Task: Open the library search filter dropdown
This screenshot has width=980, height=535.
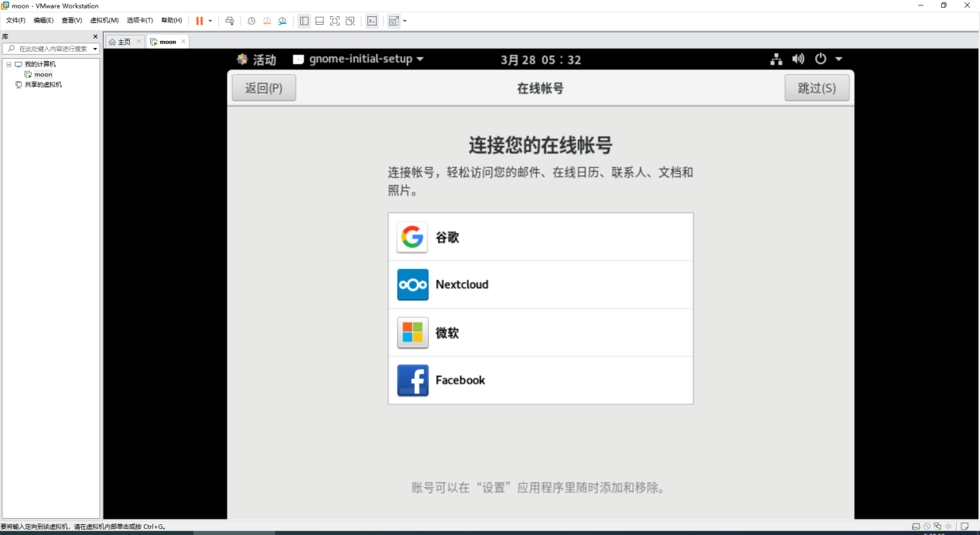Action: [x=95, y=49]
